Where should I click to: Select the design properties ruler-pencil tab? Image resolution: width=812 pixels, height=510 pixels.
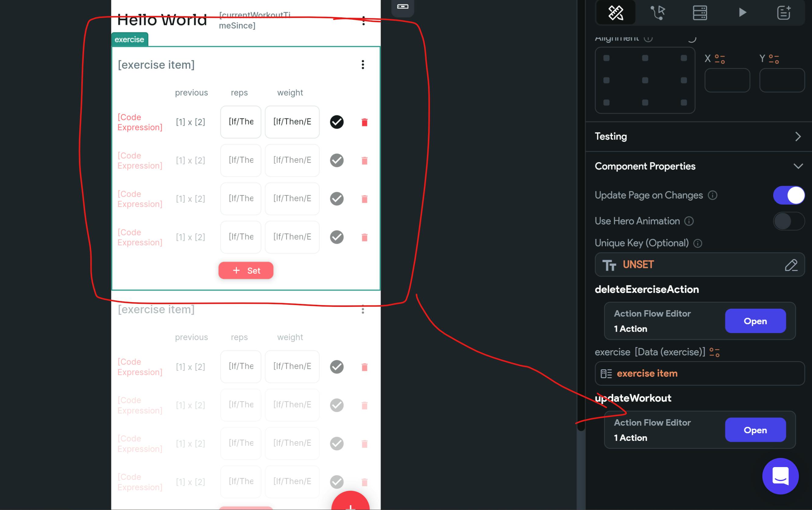616,13
